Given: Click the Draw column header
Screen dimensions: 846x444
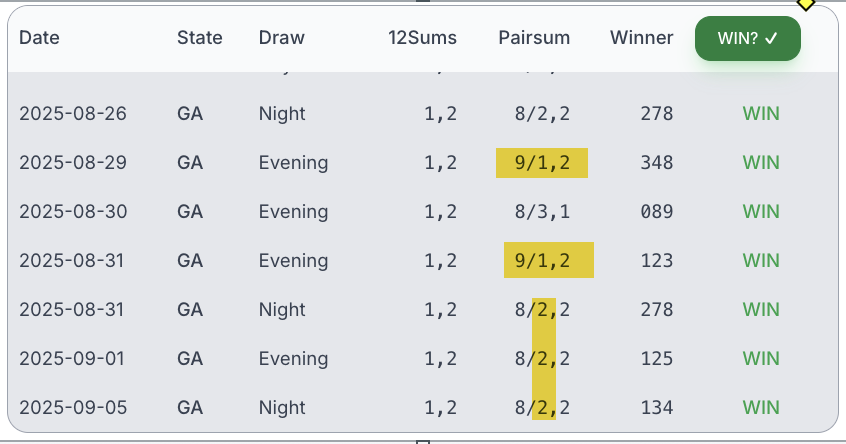Looking at the screenshot, I should pyautogui.click(x=282, y=38).
